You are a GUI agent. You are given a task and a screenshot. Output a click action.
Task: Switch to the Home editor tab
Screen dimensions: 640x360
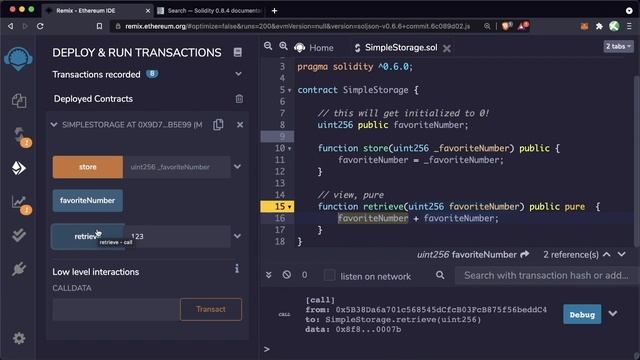click(314, 48)
